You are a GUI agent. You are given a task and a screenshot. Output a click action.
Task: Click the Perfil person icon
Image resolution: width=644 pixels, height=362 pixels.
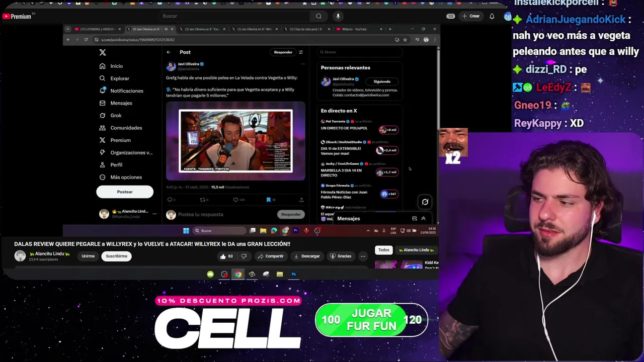[103, 165]
